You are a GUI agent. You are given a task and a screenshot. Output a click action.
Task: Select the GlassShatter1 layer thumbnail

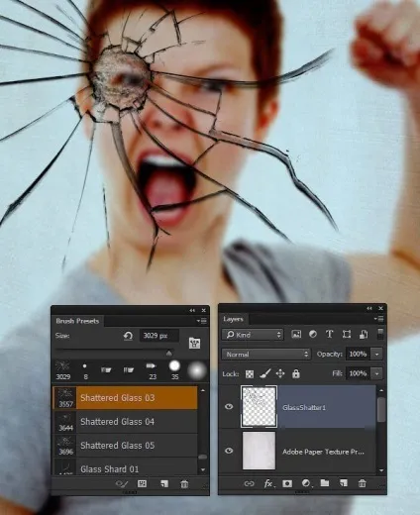[259, 407]
